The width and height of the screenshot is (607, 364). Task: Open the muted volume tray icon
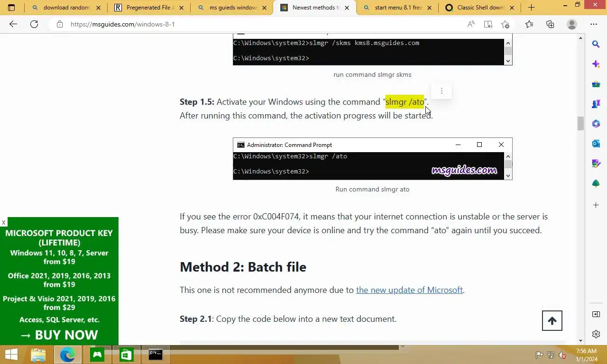[x=562, y=355]
